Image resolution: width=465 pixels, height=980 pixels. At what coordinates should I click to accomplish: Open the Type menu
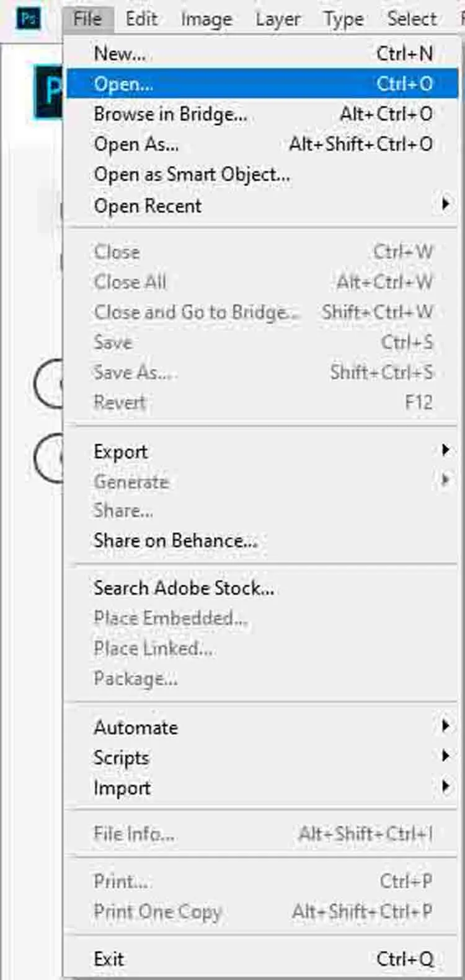pos(343,18)
